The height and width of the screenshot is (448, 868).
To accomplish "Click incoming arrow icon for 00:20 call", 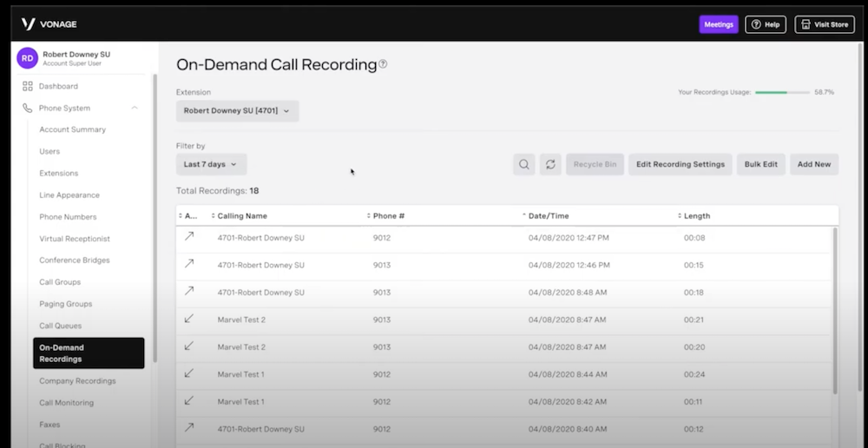I will [188, 346].
